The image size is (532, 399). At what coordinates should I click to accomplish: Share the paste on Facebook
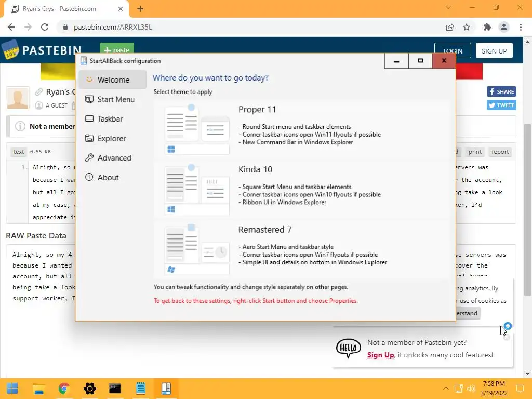point(501,91)
